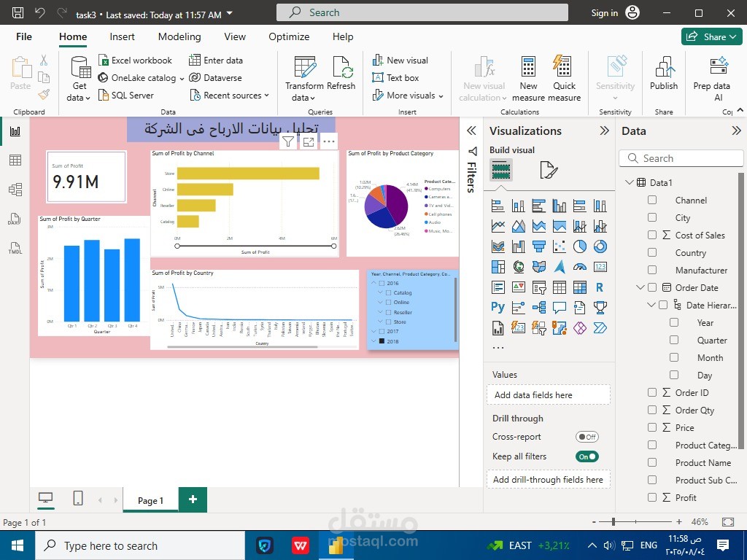Screen dimensions: 747x560
Task: Check the Channel field checkbox
Action: pos(652,200)
